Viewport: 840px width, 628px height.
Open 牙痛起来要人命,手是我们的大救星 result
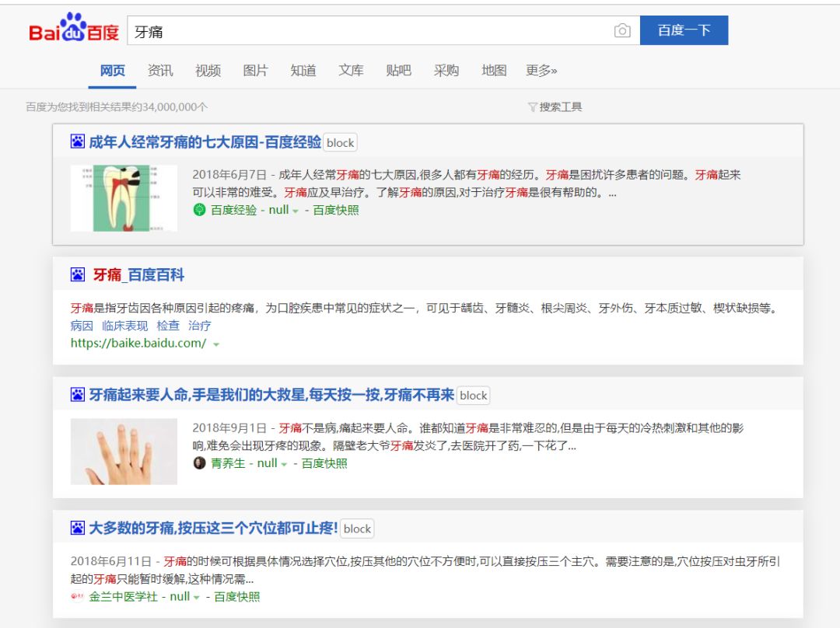click(271, 395)
